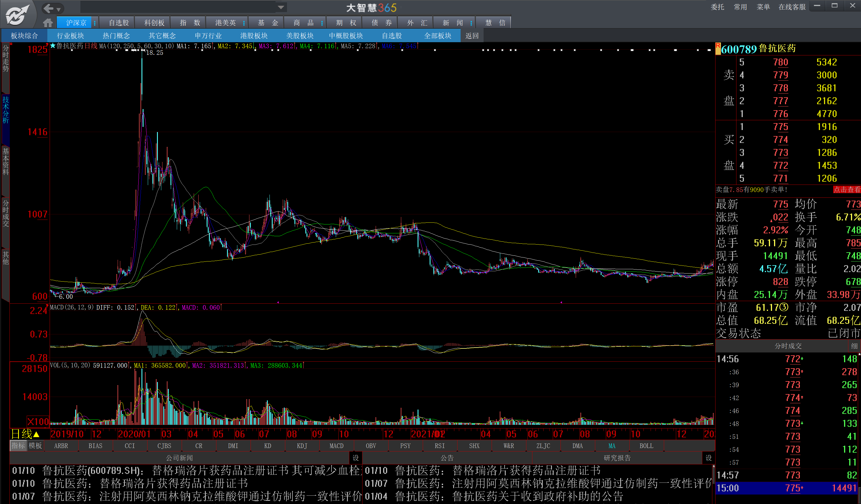Click the 返回 button

coord(472,36)
